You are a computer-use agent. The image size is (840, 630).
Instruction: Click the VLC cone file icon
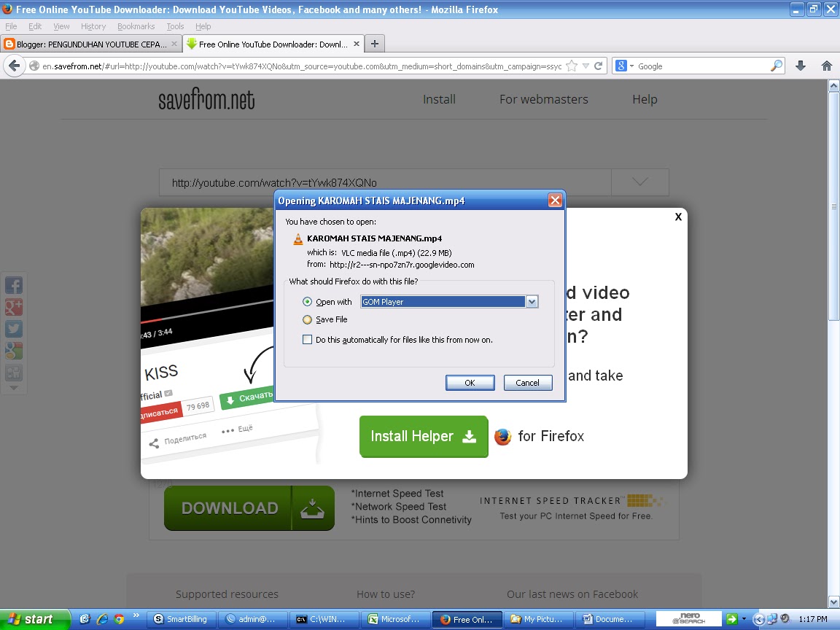(x=297, y=239)
